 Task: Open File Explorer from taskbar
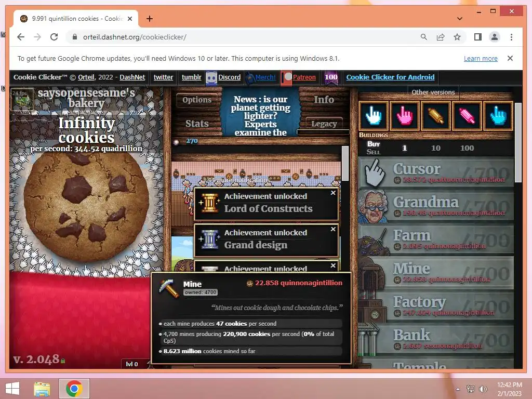[42, 389]
